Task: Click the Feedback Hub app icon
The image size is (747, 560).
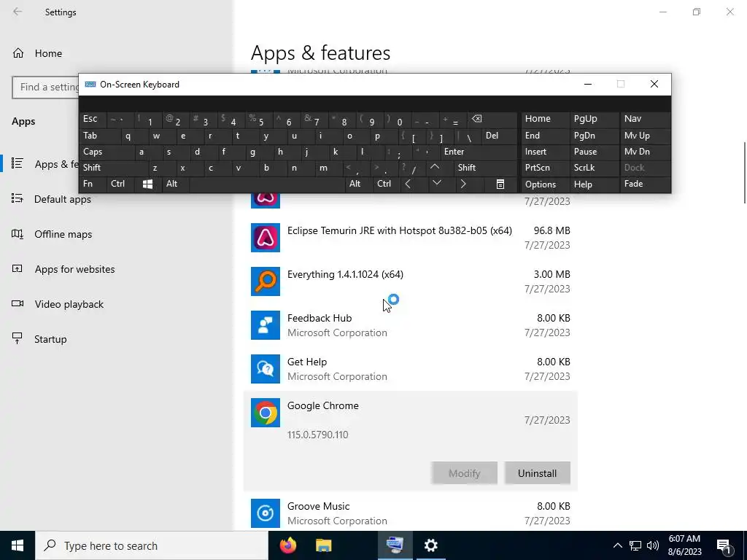Action: (266, 325)
